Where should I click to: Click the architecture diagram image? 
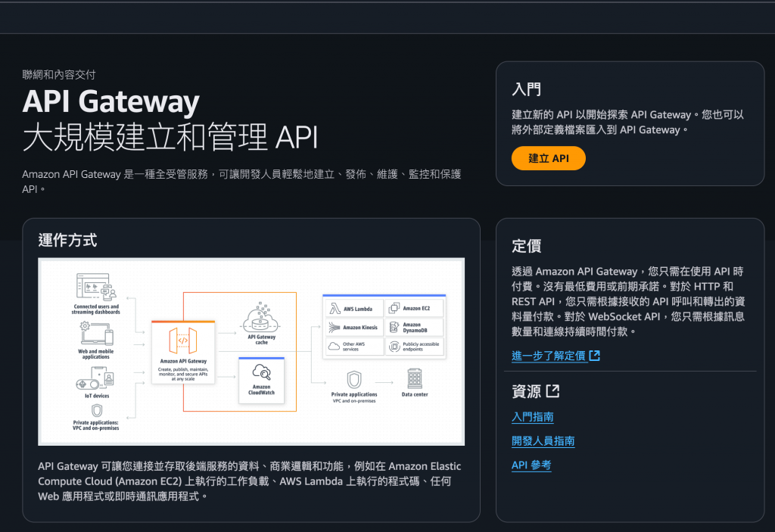click(251, 352)
